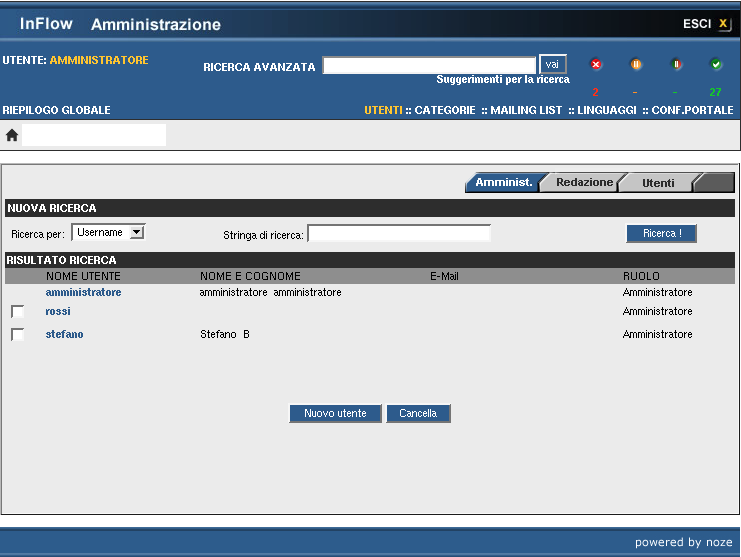The width and height of the screenshot is (741, 557).
Task: Click the orange pause status icon
Action: [x=636, y=65]
